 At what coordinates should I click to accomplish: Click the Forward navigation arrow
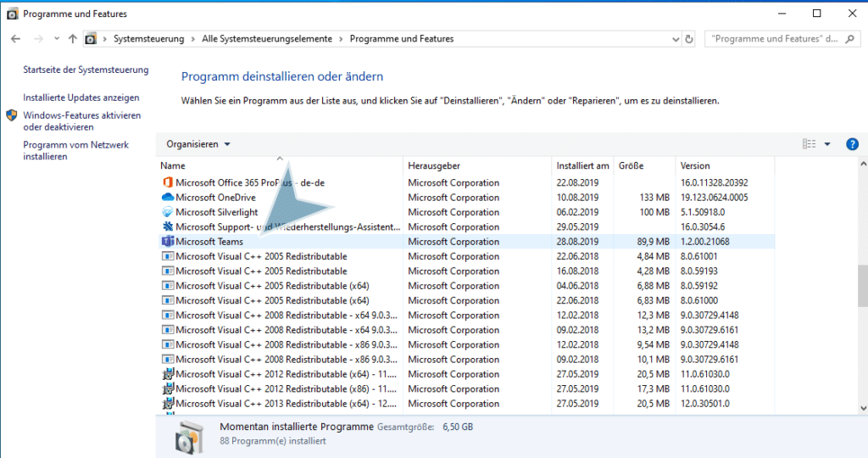pyautogui.click(x=38, y=39)
